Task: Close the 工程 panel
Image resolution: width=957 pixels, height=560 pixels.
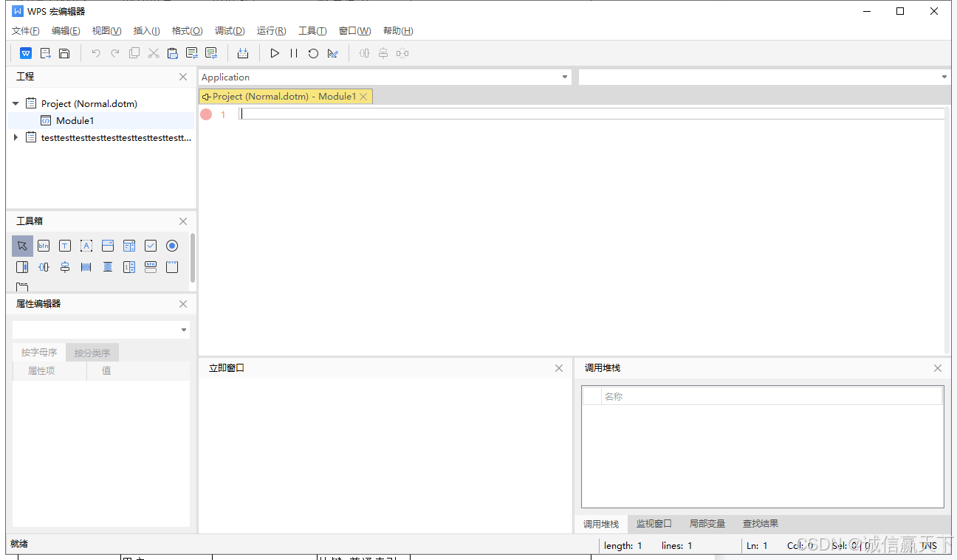Action: (x=183, y=77)
